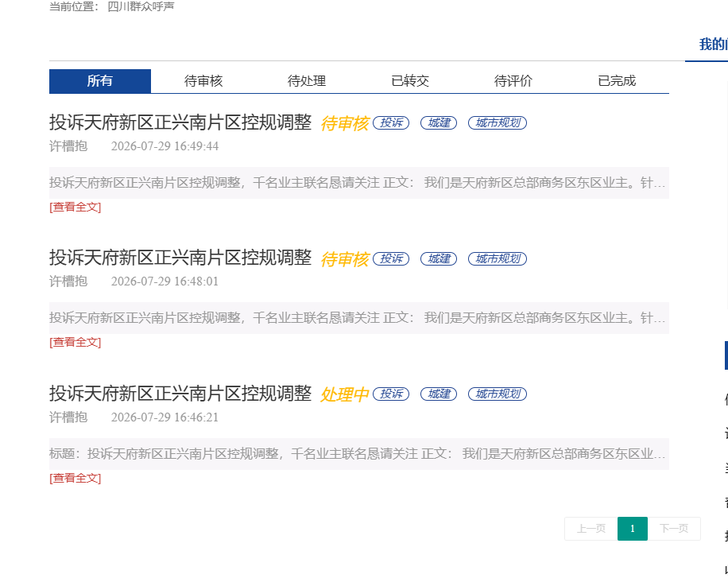
Task: Open the first complaint title posted 16:49:44
Action: (180, 122)
